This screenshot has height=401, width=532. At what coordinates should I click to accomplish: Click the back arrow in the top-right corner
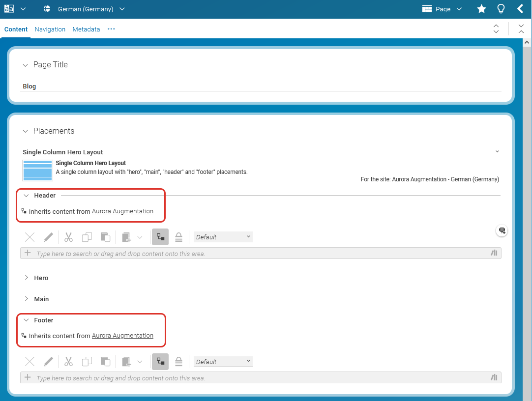tap(520, 8)
